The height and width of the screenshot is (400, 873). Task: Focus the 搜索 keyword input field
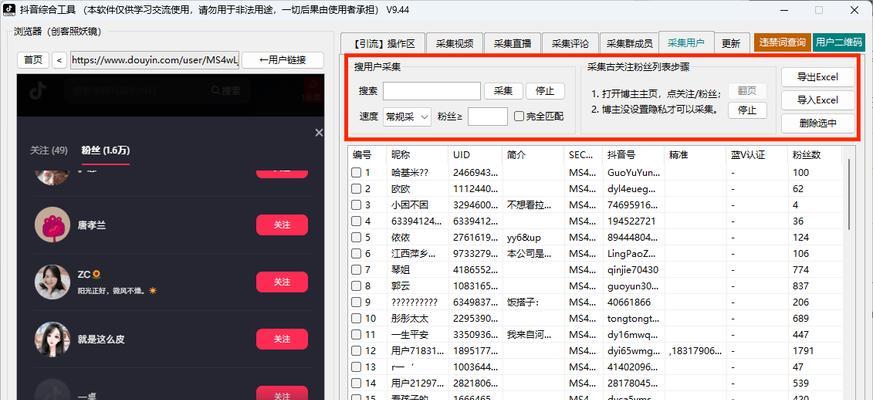coord(431,91)
